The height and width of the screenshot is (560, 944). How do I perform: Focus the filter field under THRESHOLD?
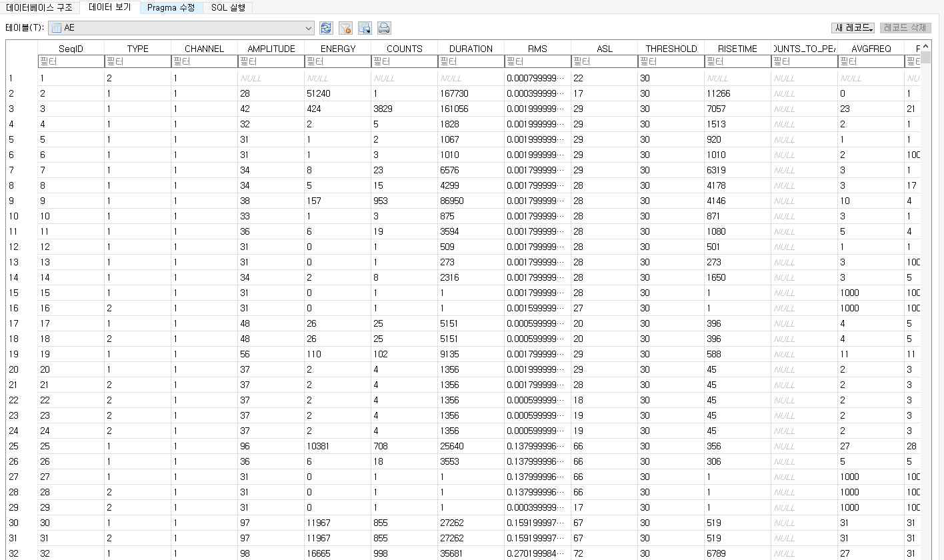tap(671, 61)
